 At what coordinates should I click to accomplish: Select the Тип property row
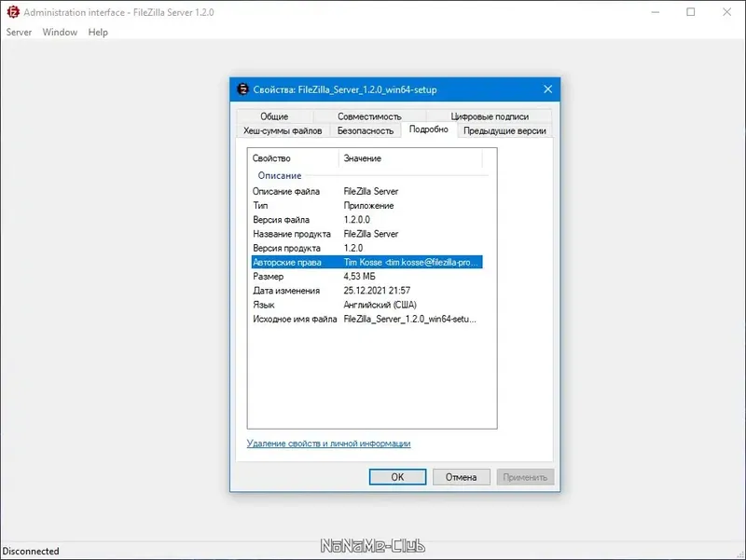pyautogui.click(x=366, y=205)
